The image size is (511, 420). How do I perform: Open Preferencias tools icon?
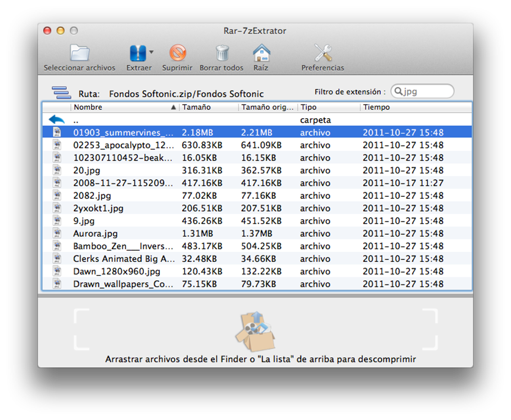point(323,53)
